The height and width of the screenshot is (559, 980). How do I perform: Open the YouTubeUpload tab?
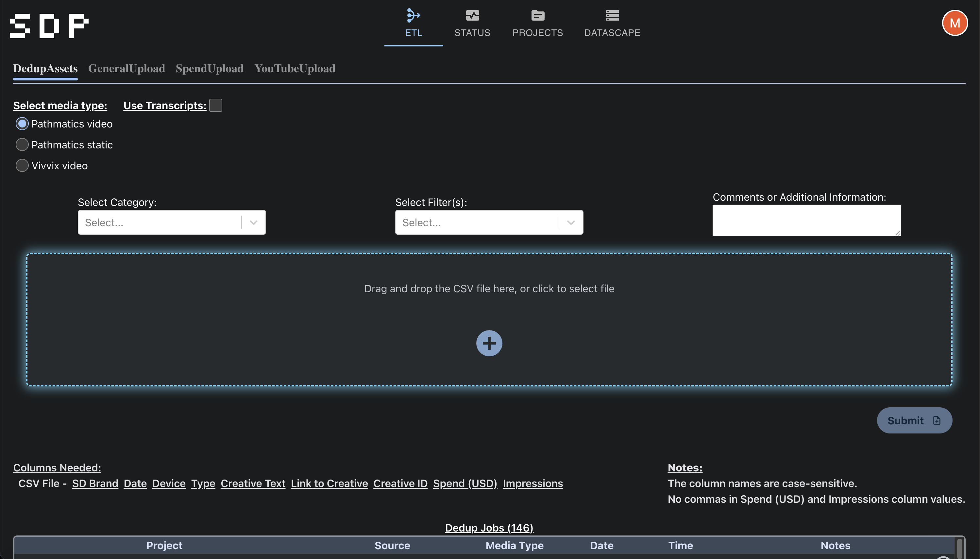pyautogui.click(x=295, y=68)
